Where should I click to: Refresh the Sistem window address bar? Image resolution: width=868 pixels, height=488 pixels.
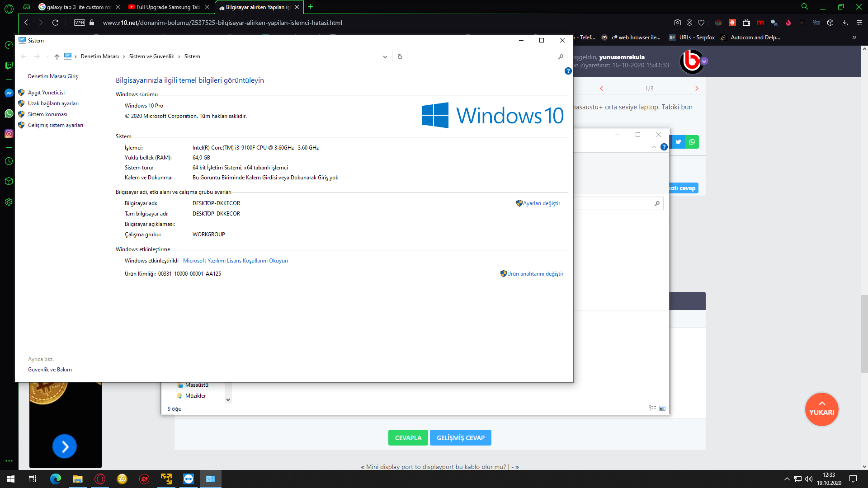point(400,56)
